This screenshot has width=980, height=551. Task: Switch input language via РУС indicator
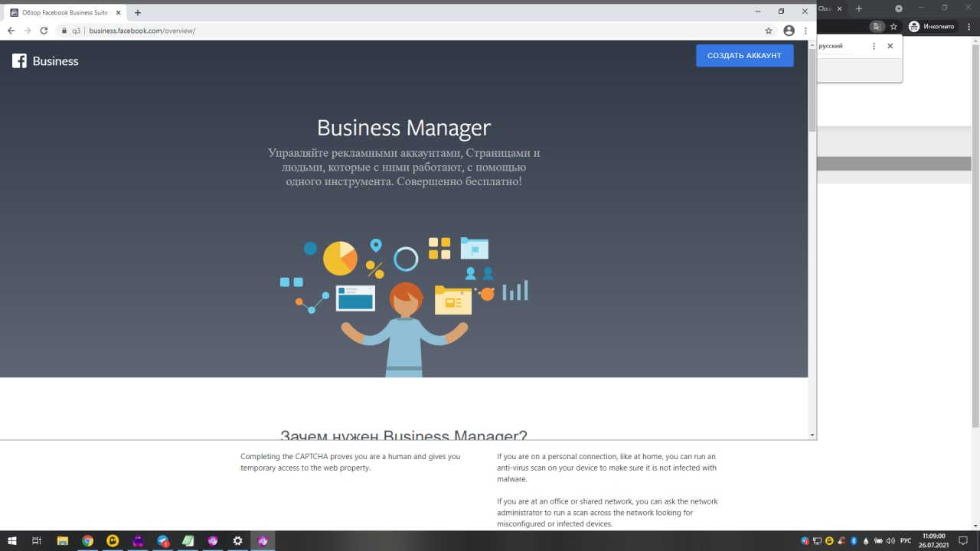pos(906,541)
